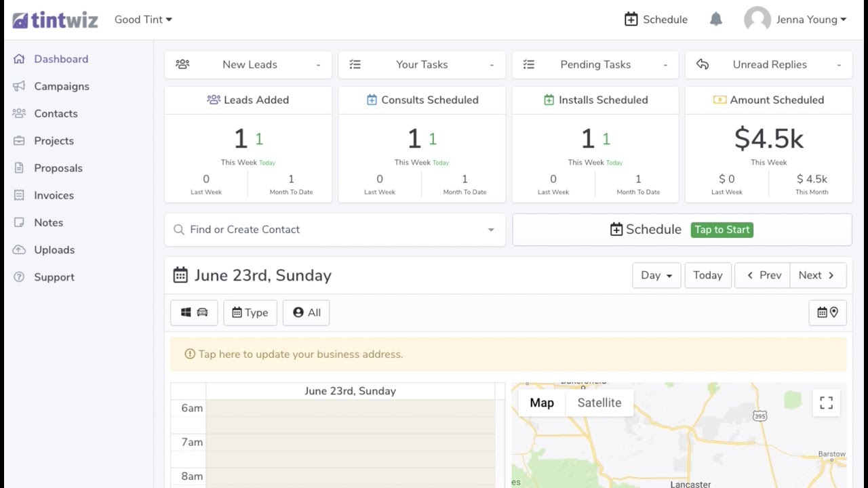The width and height of the screenshot is (868, 488).
Task: Open Invoices from the sidebar
Action: pyautogui.click(x=54, y=195)
